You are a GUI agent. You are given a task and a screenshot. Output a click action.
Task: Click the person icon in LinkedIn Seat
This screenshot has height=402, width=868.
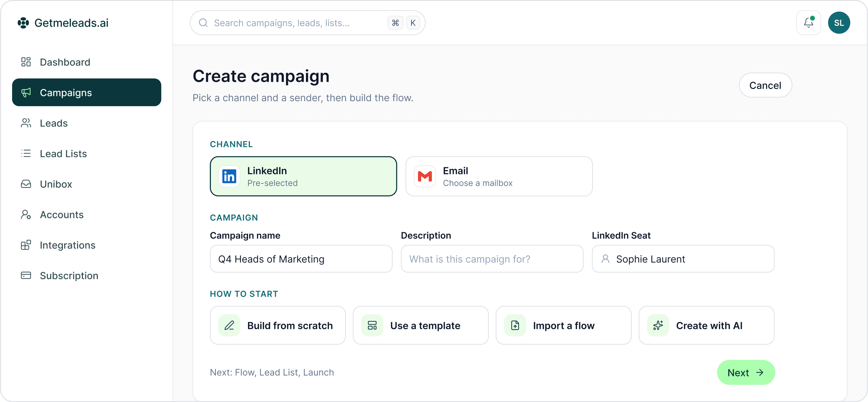point(605,259)
